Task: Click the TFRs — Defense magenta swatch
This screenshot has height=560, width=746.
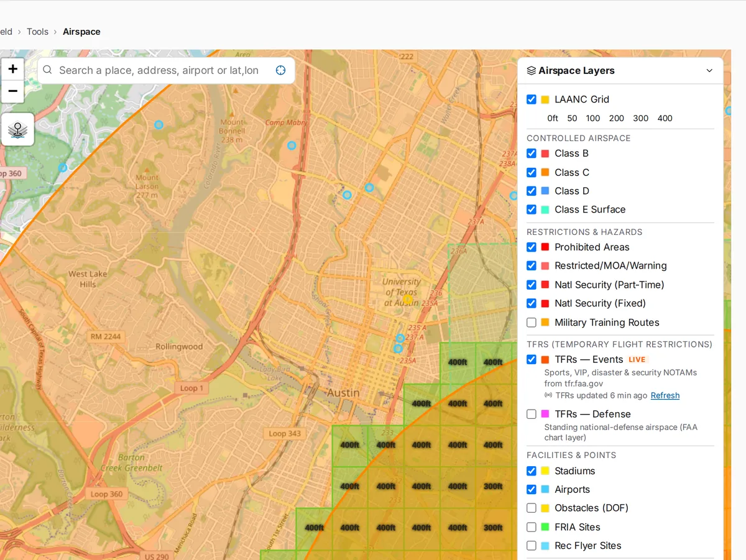Action: (x=545, y=414)
